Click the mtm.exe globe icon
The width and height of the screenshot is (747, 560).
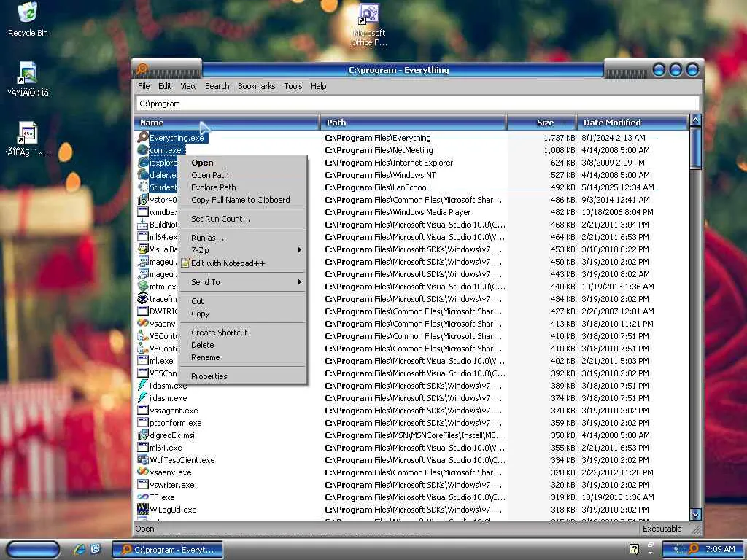(143, 286)
